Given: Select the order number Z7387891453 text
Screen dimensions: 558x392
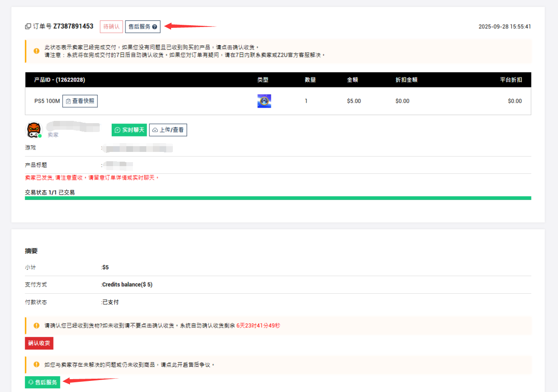Looking at the screenshot, I should pos(73,27).
